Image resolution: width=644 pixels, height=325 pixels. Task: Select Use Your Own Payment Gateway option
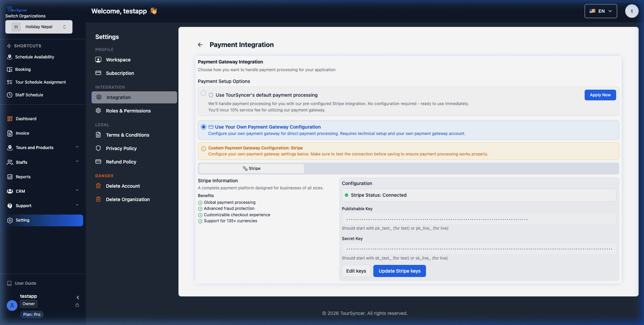[x=204, y=127]
